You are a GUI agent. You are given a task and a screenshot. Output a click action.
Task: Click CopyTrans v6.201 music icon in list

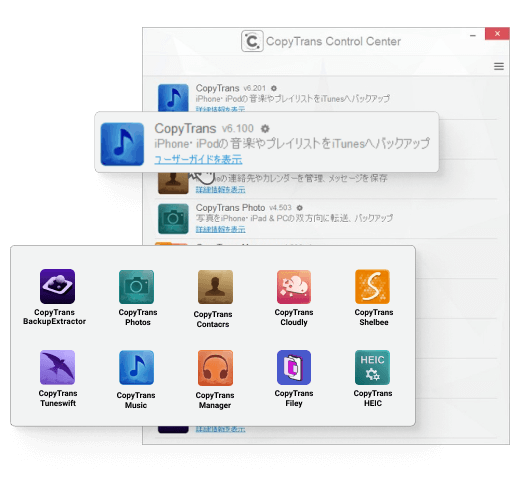tap(173, 98)
